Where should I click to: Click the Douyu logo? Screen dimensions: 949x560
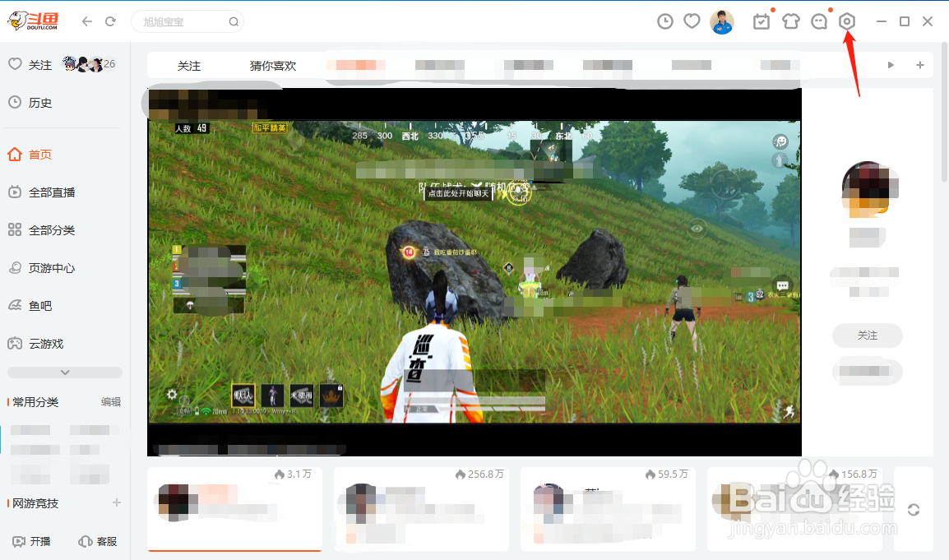tap(33, 21)
